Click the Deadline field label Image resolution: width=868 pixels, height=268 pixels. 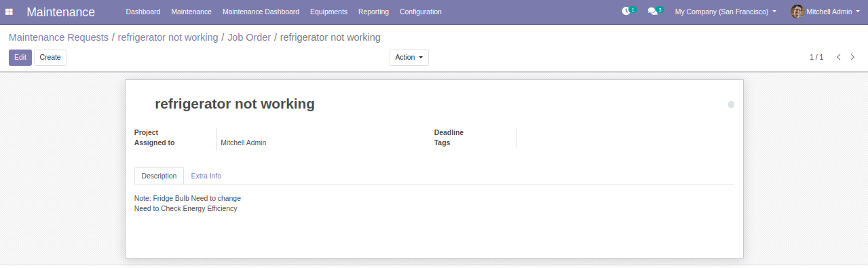pos(449,132)
